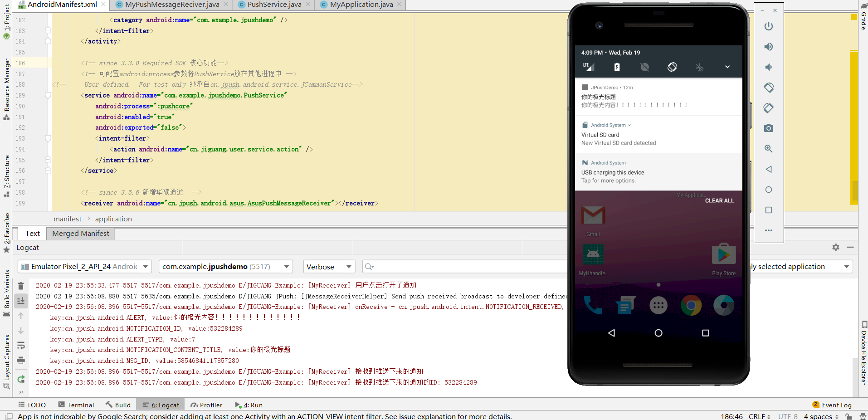Open process dropdown com.example.jpushdemo
Viewport: 868px width, 420px height.
(225, 267)
